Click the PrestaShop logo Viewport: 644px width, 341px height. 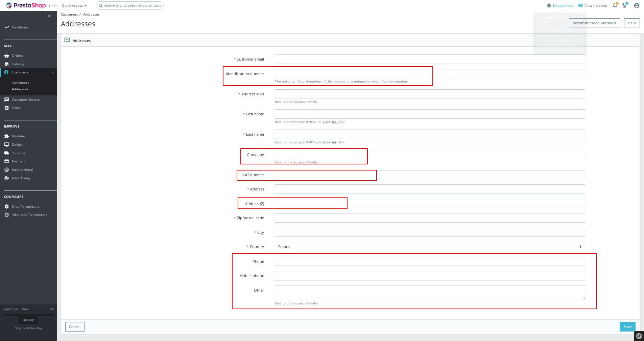(x=26, y=5)
